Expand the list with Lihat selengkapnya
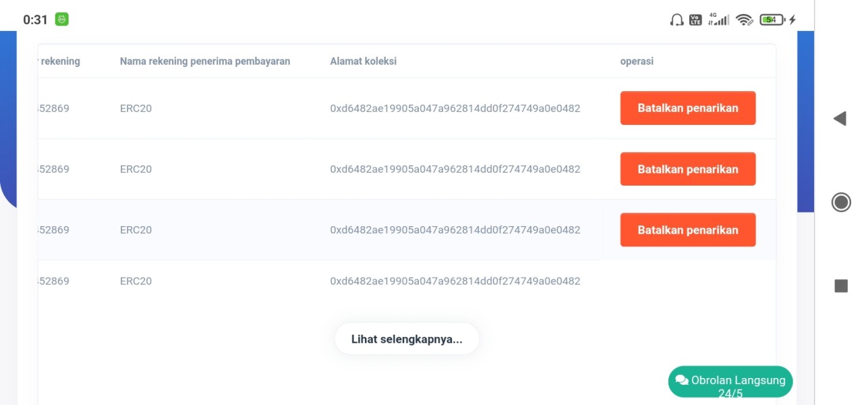868x405 pixels. click(407, 339)
